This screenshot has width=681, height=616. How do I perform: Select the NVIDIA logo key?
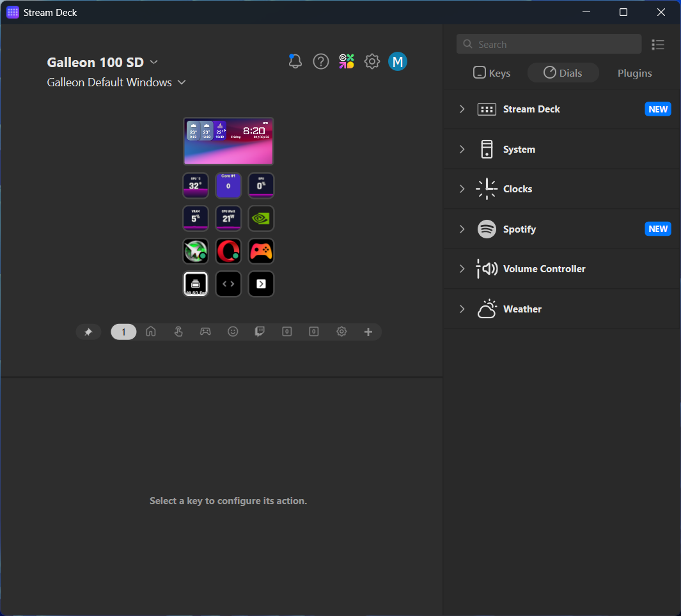click(261, 218)
